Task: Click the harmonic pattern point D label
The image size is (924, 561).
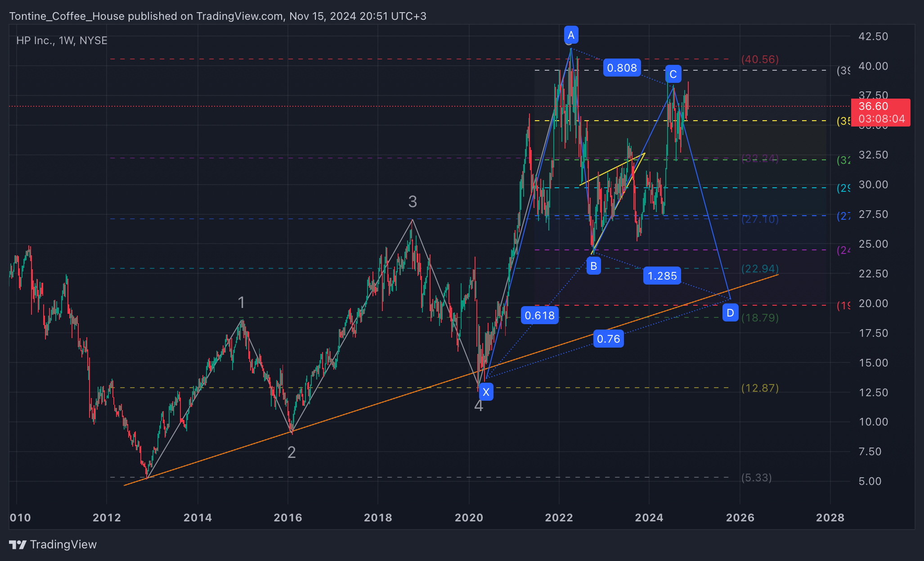Action: tap(730, 312)
